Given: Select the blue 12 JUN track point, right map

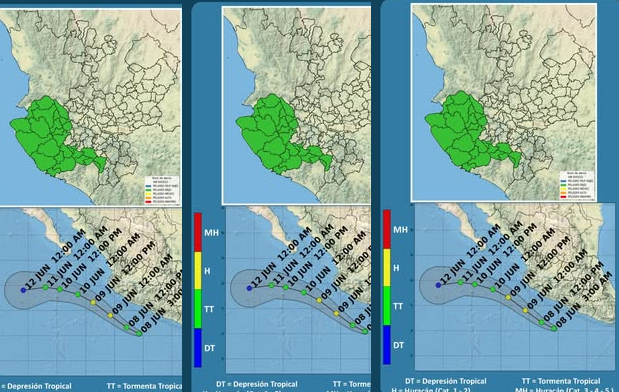Looking at the screenshot, I should coord(438,285).
